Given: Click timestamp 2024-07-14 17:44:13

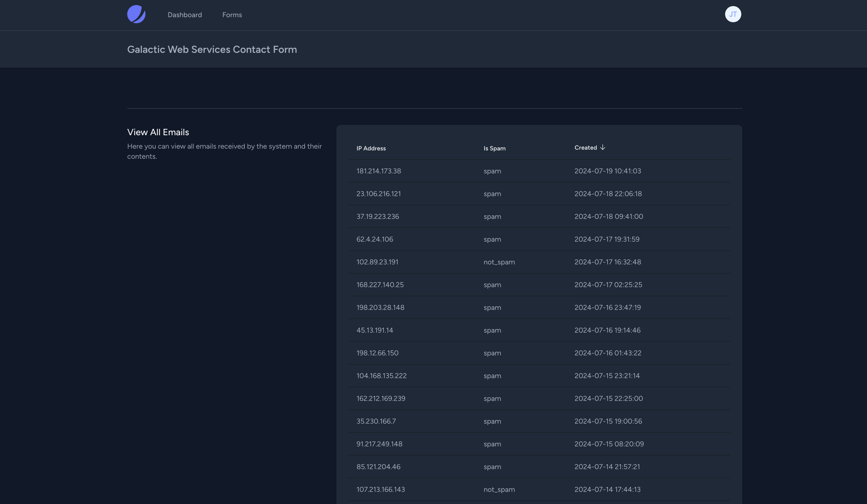Looking at the screenshot, I should (608, 489).
